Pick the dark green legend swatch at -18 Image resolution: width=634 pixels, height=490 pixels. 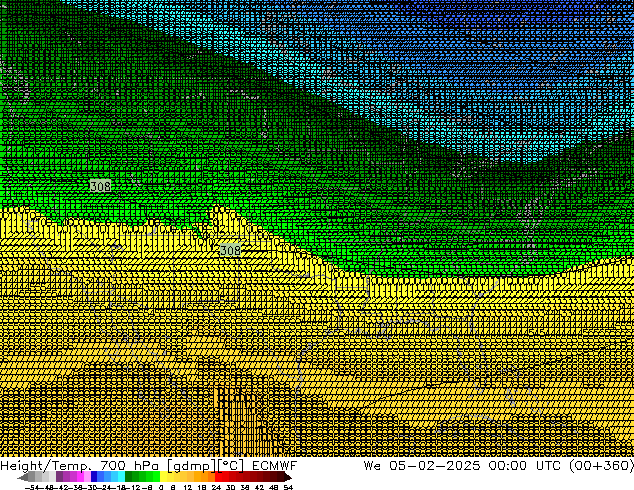click(x=129, y=477)
